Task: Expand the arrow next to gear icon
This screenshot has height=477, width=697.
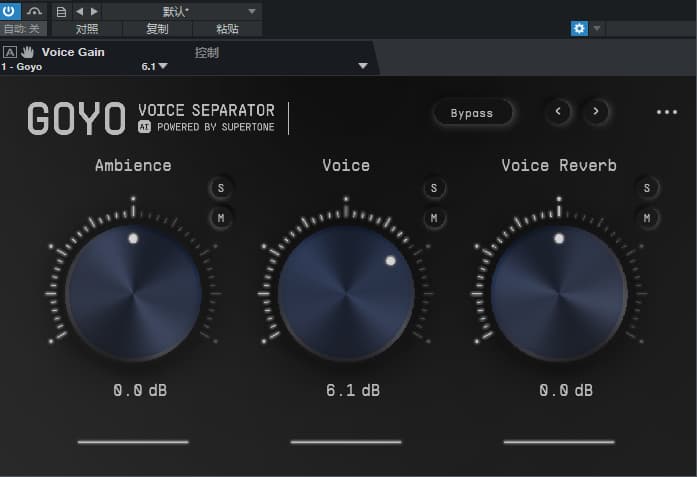Action: (x=597, y=28)
